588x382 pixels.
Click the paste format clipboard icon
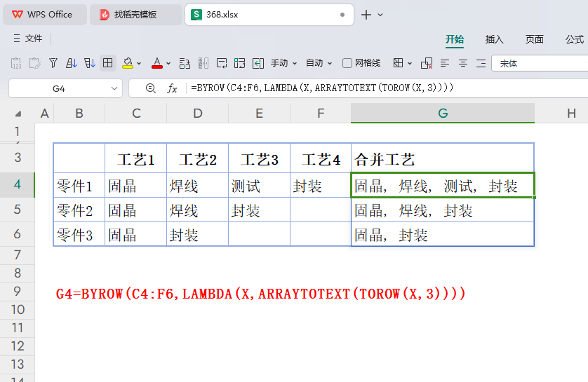coord(34,63)
